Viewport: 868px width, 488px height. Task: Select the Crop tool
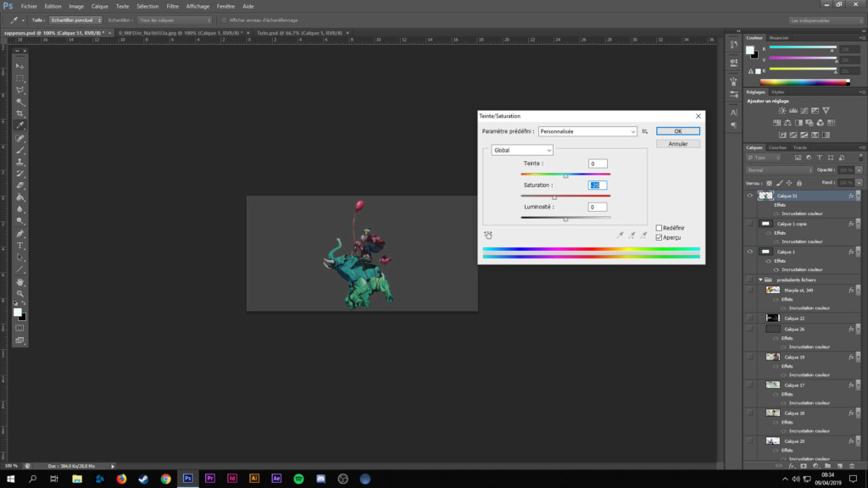pyautogui.click(x=20, y=114)
